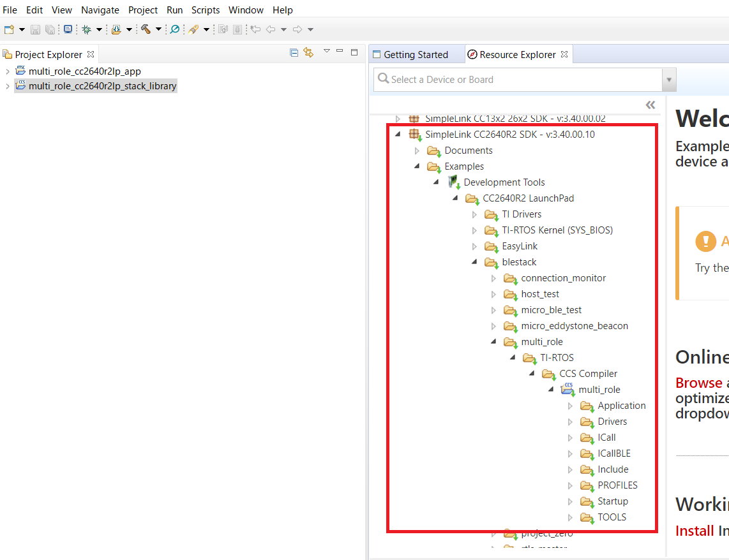Click the New project wizard icon
Viewport: 729px width, 560px height.
(x=10, y=30)
